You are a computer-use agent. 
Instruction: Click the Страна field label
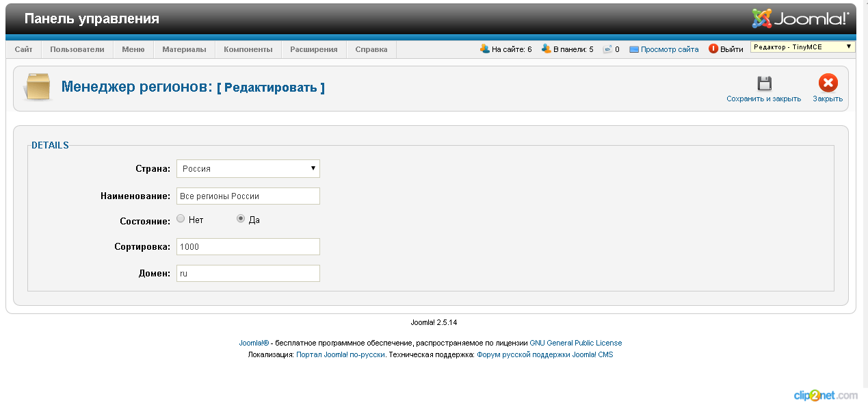(153, 168)
